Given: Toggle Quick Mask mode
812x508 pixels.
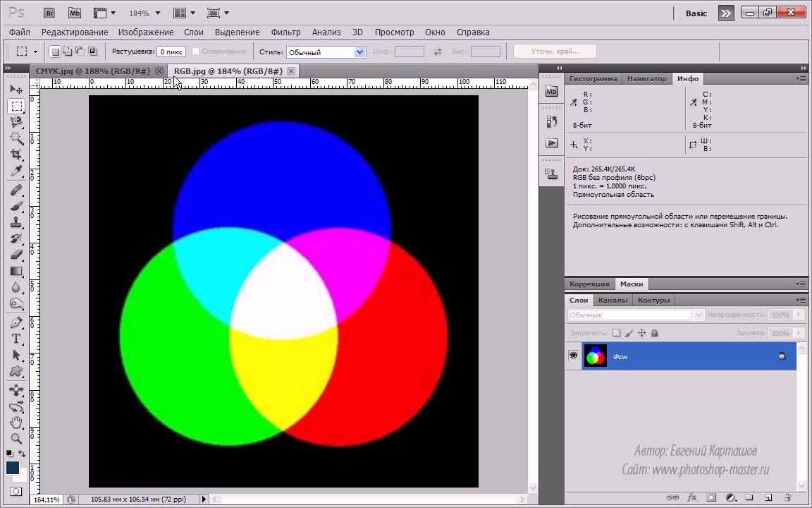Looking at the screenshot, I should 16,491.
